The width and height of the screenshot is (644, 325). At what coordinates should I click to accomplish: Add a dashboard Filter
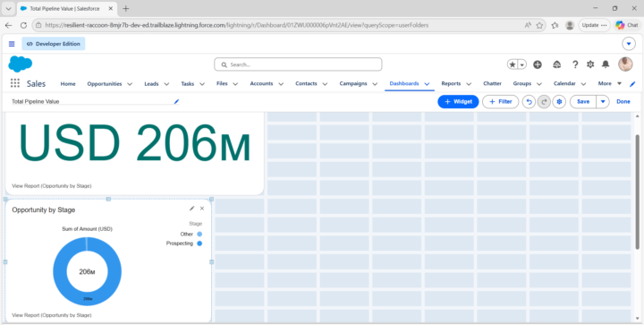click(500, 101)
